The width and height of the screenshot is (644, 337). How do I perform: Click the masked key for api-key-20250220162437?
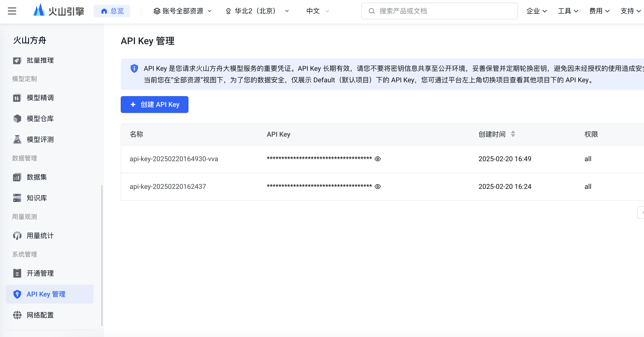pyautogui.click(x=319, y=186)
